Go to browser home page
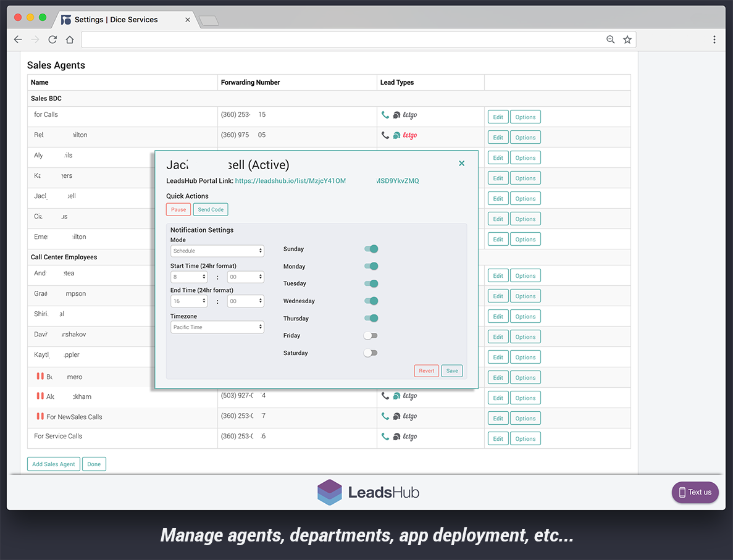The width and height of the screenshot is (733, 560). (x=70, y=40)
